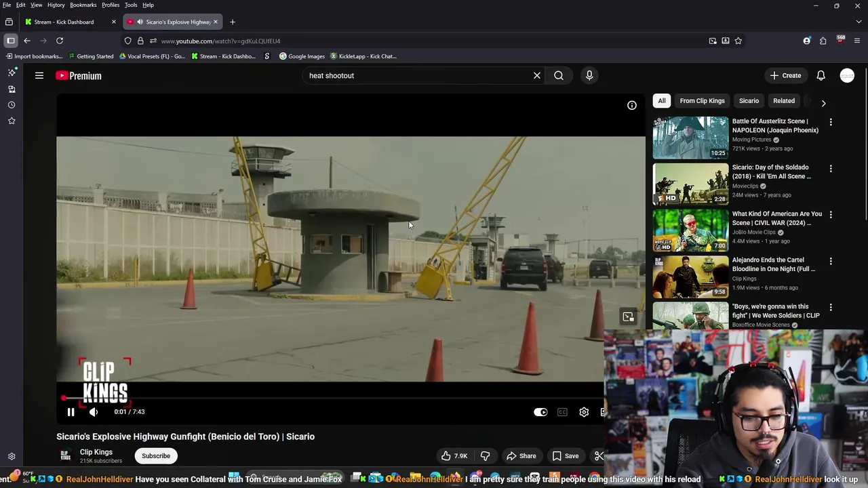Open the Create menu
This screenshot has width=868, height=488.
tap(786, 75)
